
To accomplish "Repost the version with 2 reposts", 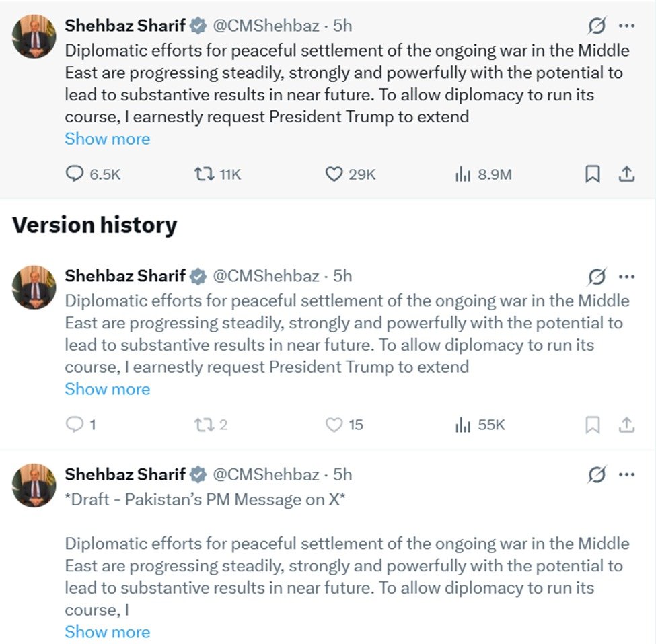I will [202, 425].
